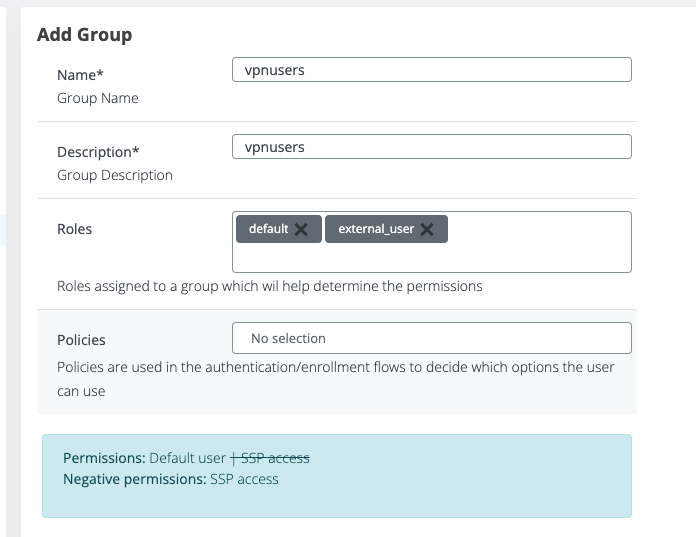Click the Name* field label
This screenshot has height=537, width=696.
80,75
